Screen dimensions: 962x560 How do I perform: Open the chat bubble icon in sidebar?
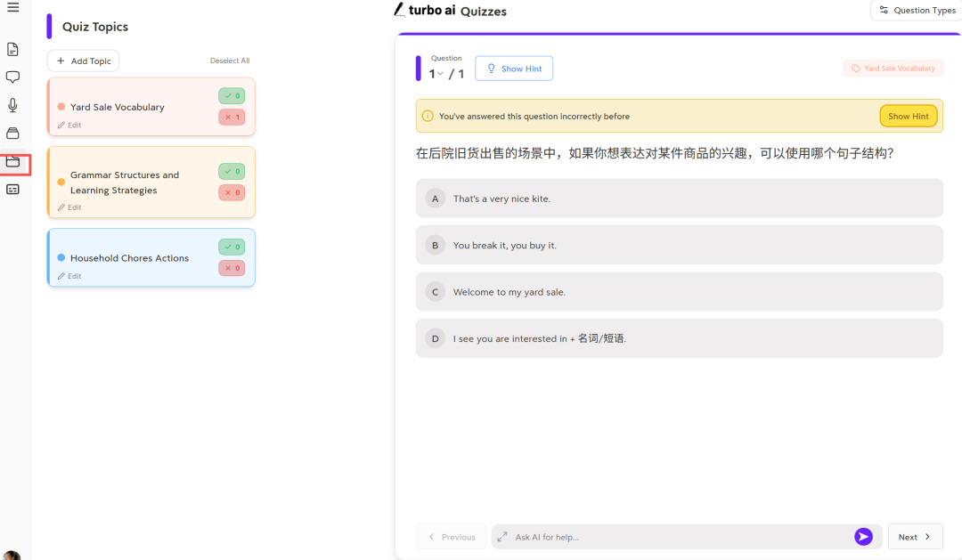click(x=12, y=77)
